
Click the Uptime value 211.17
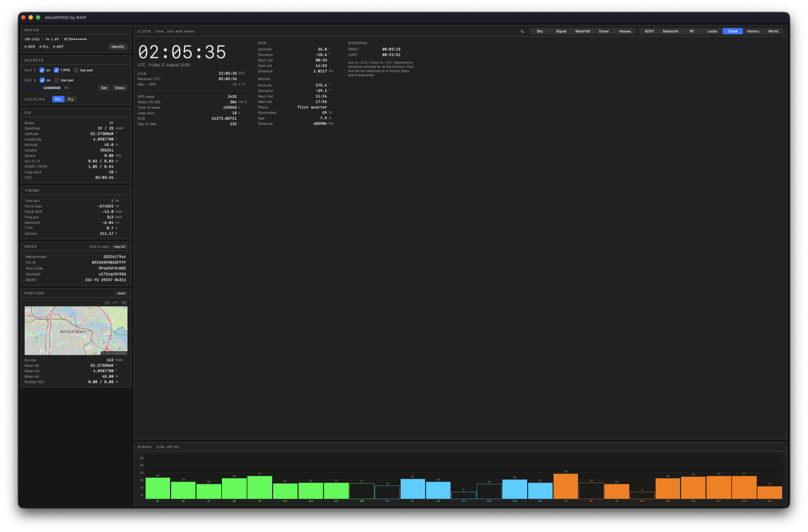pos(107,234)
